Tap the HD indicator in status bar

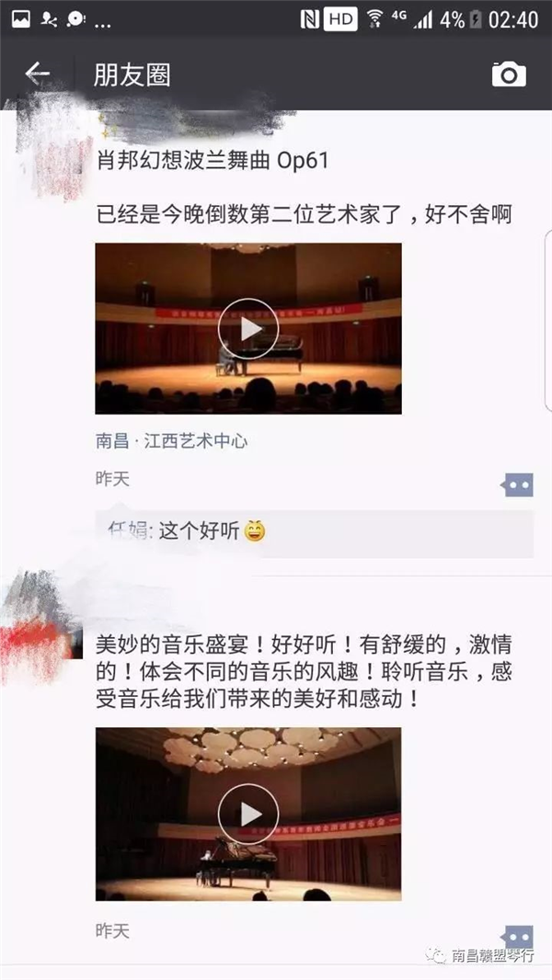click(340, 19)
